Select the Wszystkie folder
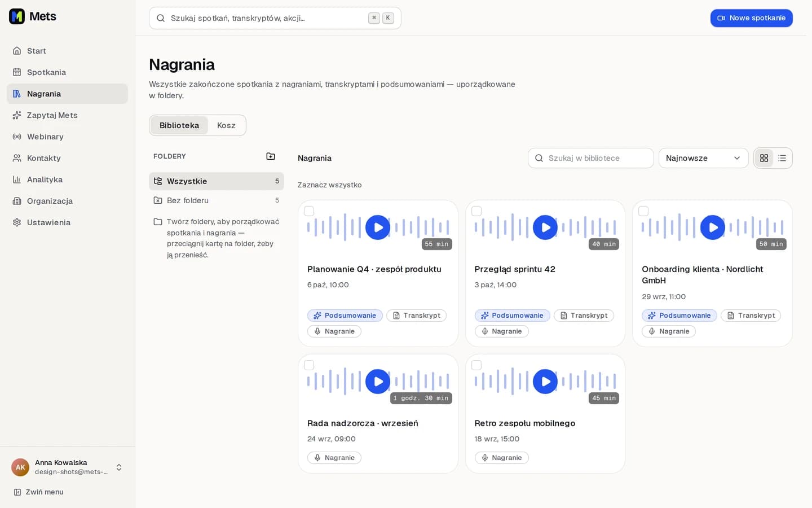812x508 pixels. [x=217, y=181]
